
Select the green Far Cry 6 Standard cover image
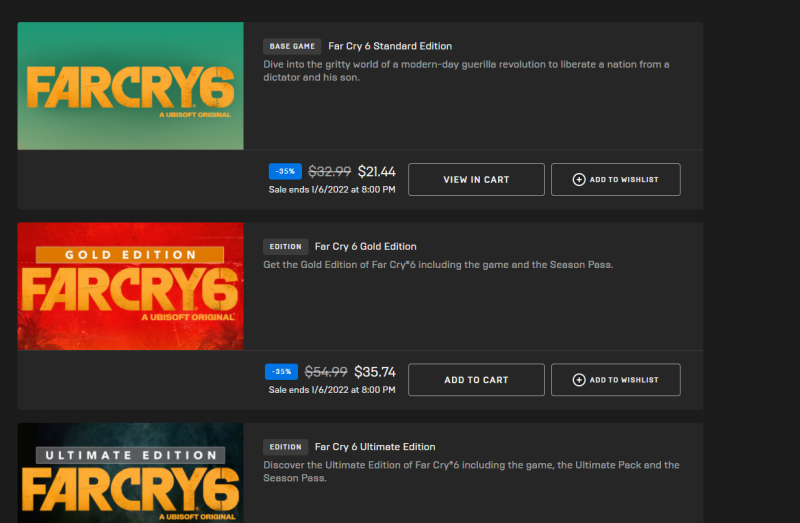tap(130, 86)
